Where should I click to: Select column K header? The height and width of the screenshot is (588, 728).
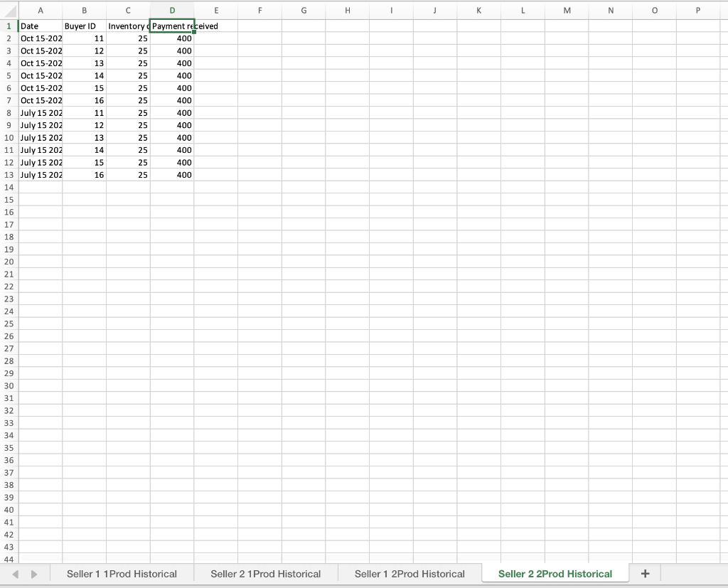coord(478,10)
